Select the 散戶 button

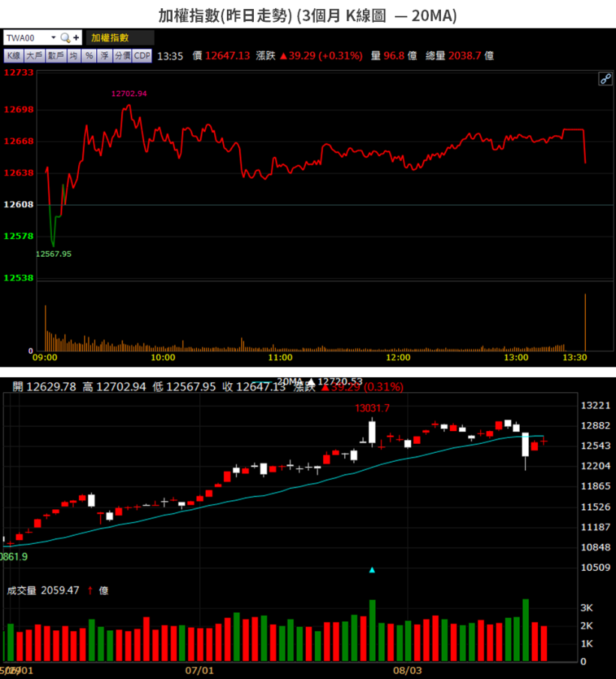(x=56, y=56)
